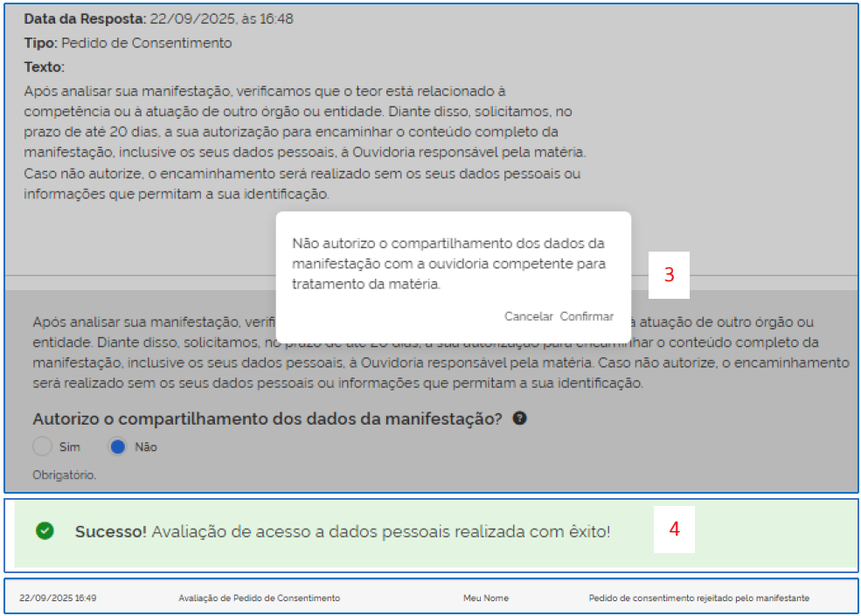Click the help question mark icon
861x616 pixels.
click(519, 419)
